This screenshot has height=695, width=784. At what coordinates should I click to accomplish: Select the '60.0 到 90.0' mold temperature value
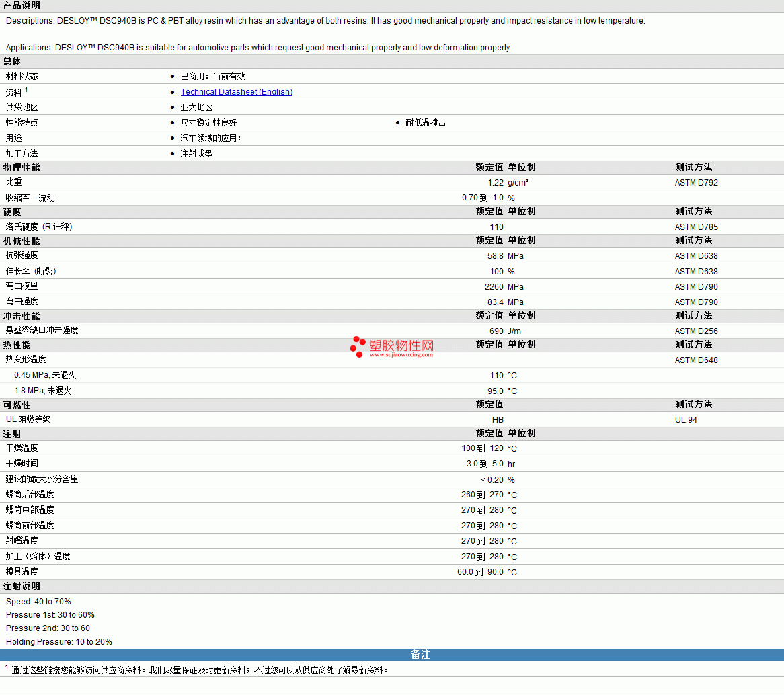pos(480,572)
